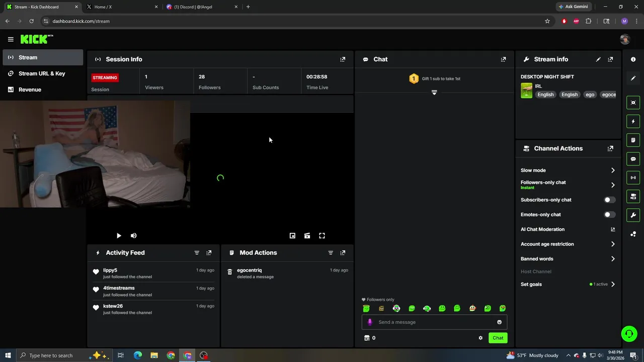Screen dimensions: 644x362
Task: Open picture-in-picture mini player
Action: [292, 236]
